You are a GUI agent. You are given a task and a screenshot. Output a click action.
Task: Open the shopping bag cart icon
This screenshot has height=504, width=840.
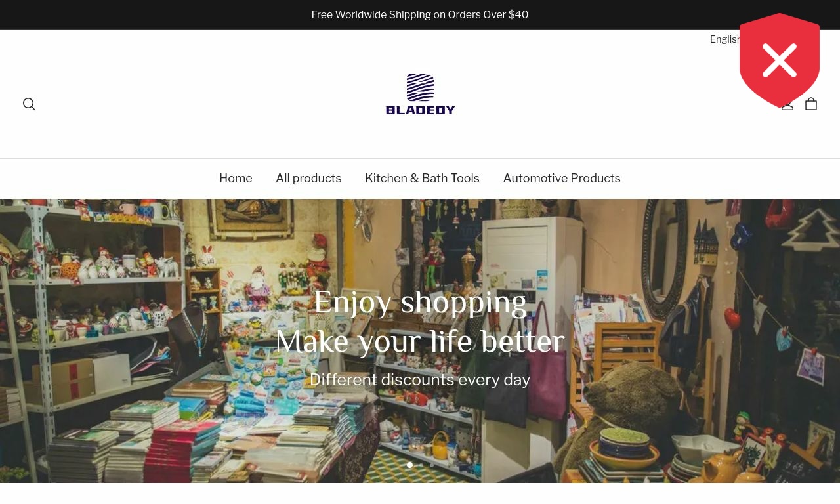coord(811,104)
